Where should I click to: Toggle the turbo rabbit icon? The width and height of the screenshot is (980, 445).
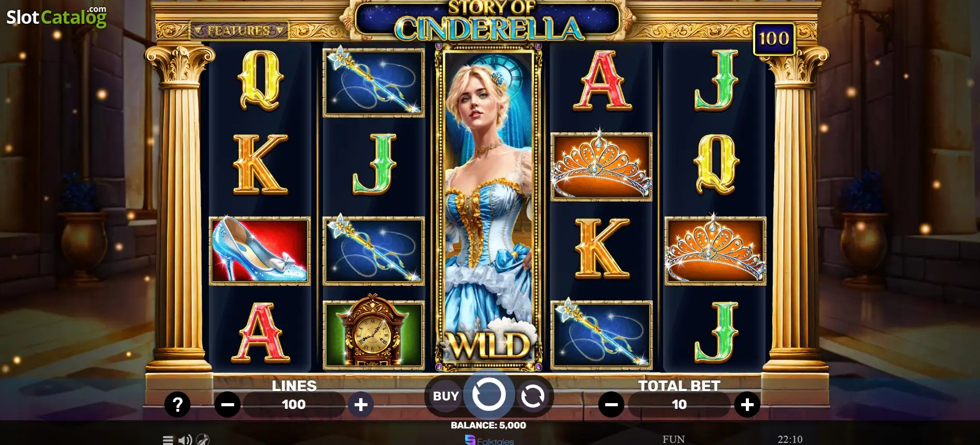pos(203,440)
